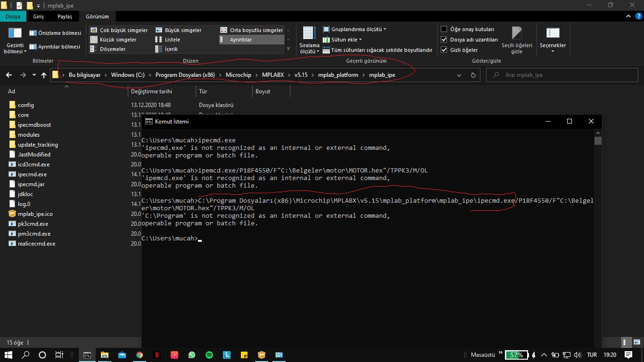The width and height of the screenshot is (644, 362).
Task: Go back with the Explorer back arrow
Action: [x=9, y=75]
